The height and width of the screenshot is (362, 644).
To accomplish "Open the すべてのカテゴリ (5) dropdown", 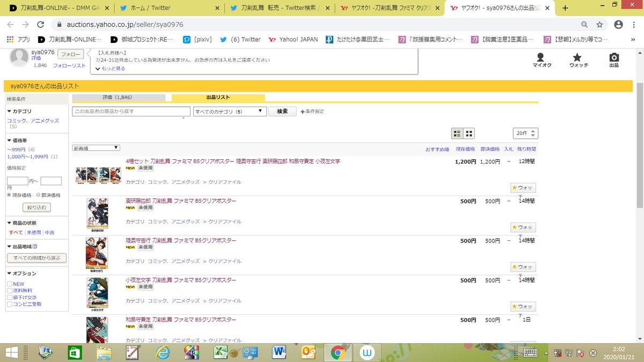I will coord(230,111).
